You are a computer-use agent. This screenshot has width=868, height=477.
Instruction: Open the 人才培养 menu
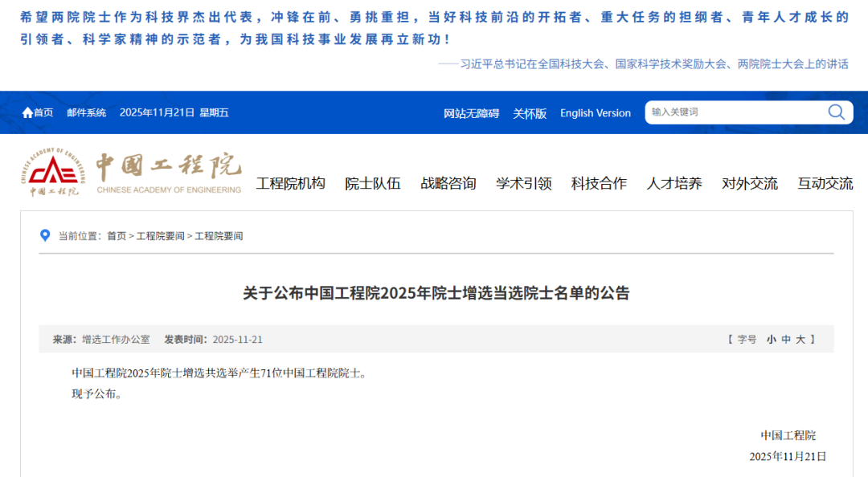point(674,183)
